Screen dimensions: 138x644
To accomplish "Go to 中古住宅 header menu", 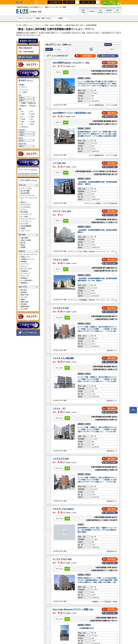I will coord(92,11).
